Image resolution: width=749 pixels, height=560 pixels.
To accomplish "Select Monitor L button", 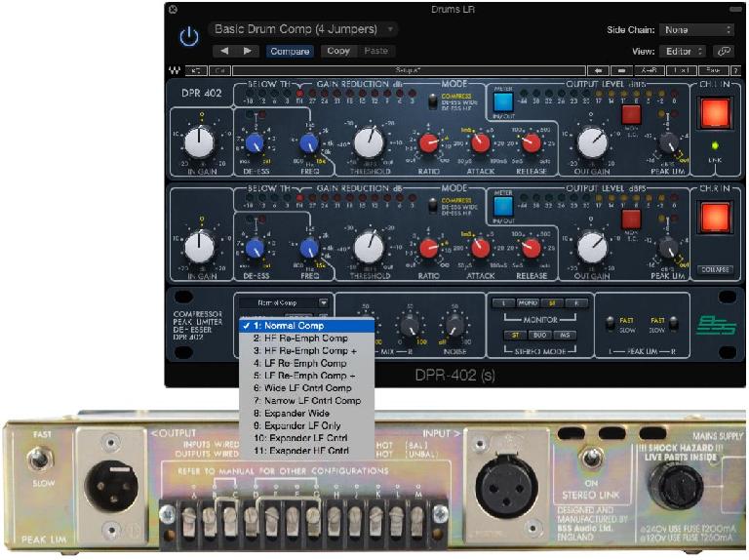I will click(503, 303).
